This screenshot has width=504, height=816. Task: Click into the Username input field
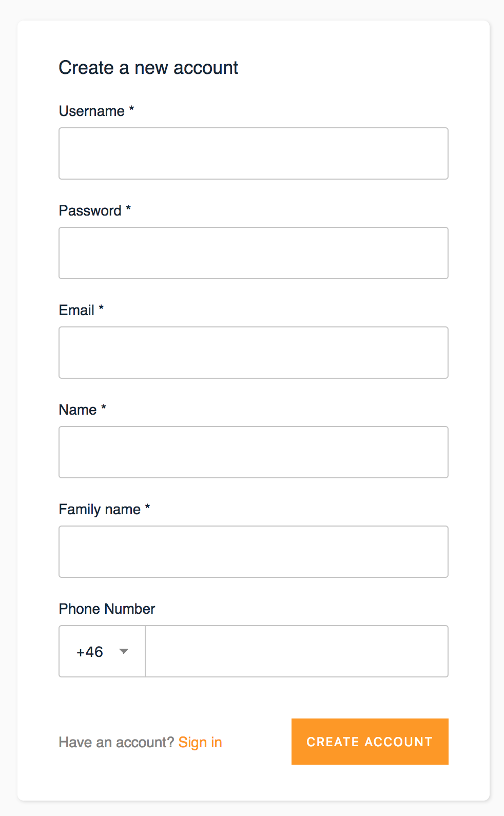[253, 153]
